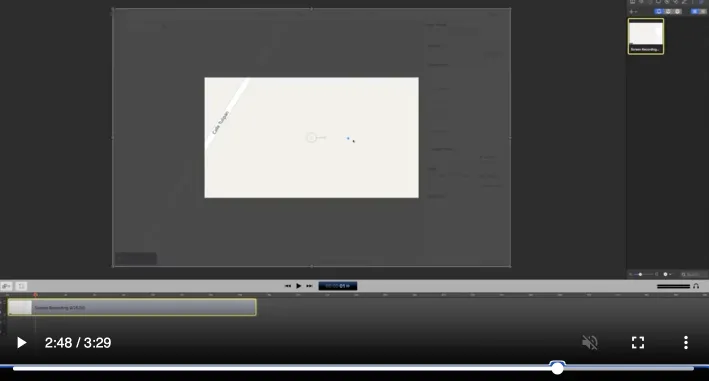Click the red playhead marker on ruler
The height and width of the screenshot is (381, 709).
35,295
